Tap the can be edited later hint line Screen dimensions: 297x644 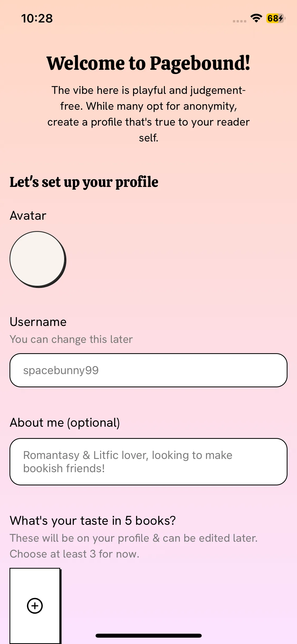(134, 538)
